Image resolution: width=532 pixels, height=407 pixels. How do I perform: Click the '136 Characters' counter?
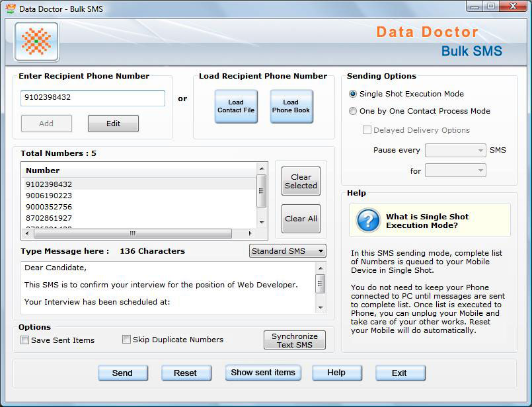pos(153,251)
